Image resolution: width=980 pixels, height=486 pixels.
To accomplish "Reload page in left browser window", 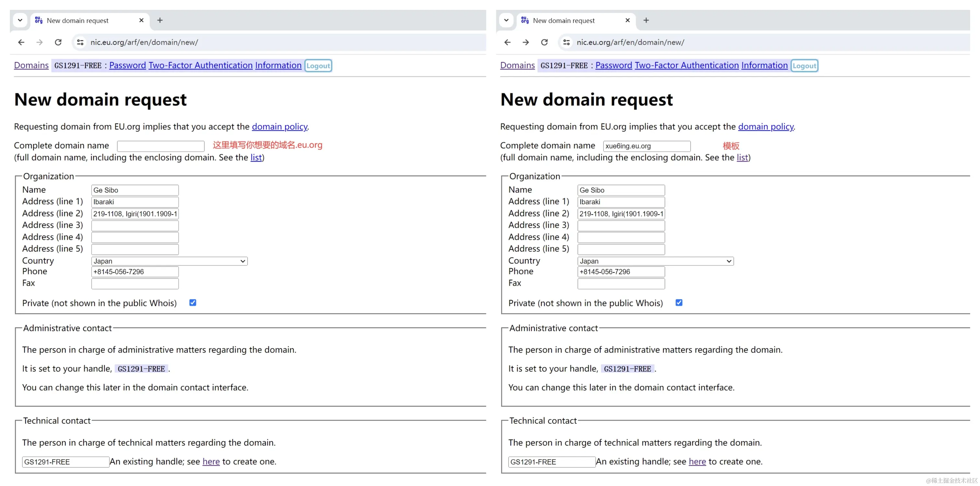I will [x=58, y=42].
